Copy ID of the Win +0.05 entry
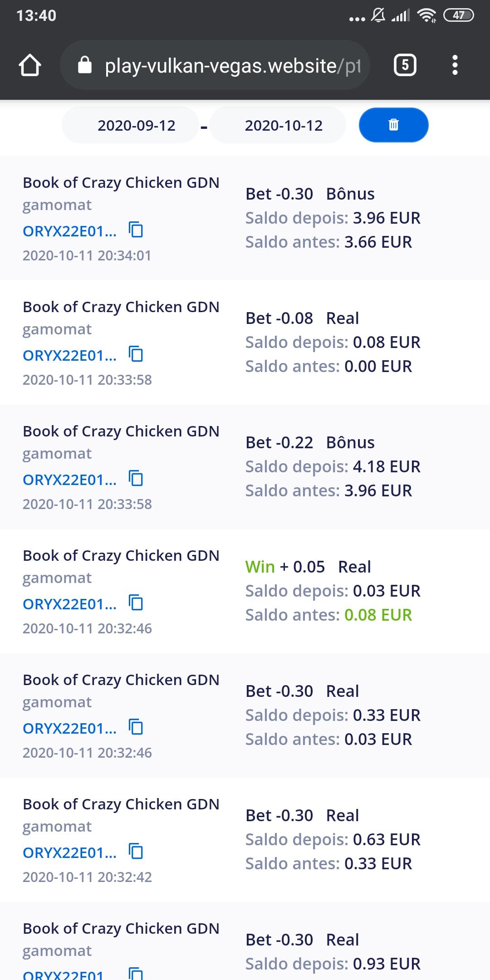Screen dimensions: 490x980 136,603
